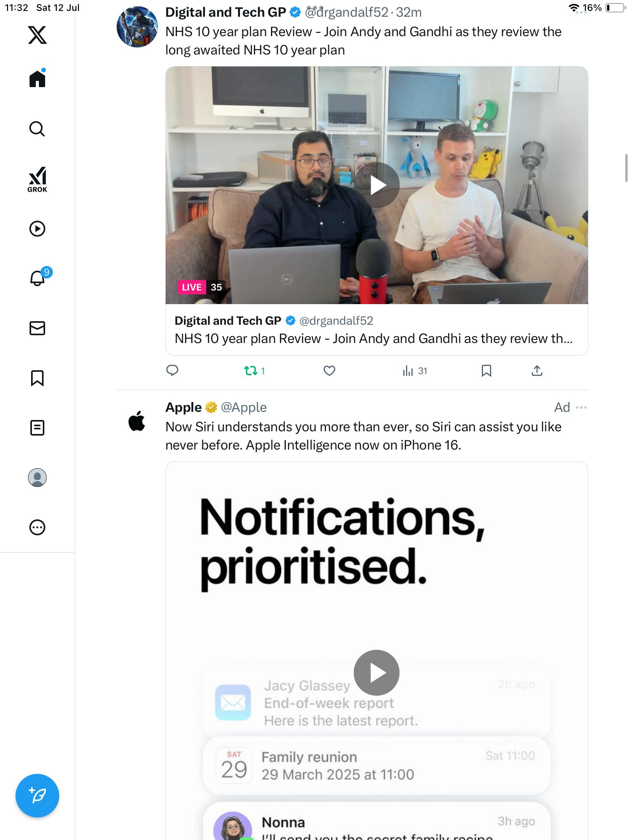Open the video tab in the sidebar

[x=37, y=229]
